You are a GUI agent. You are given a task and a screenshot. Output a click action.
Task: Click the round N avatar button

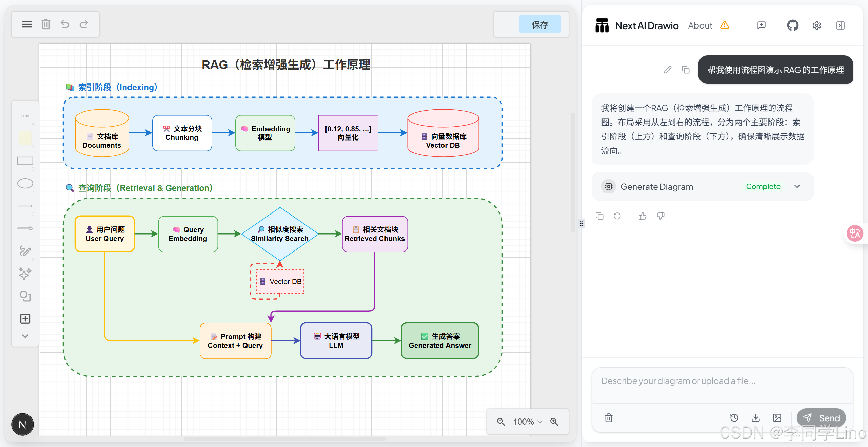point(22,424)
